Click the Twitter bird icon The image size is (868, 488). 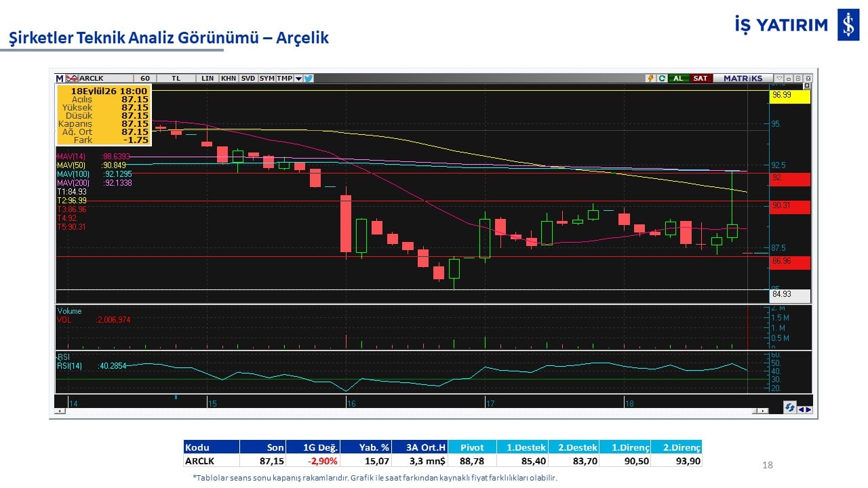308,79
